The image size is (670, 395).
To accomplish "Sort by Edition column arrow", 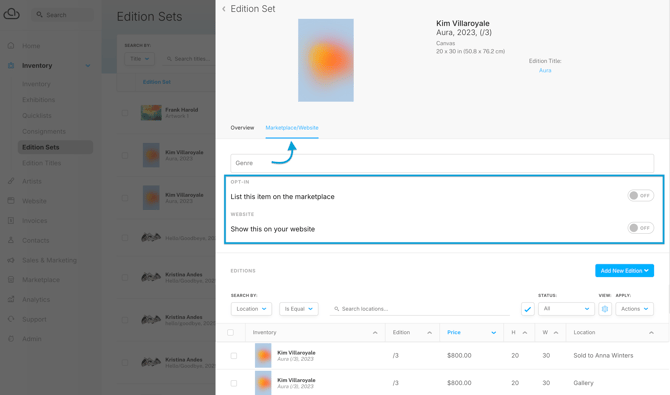I will 429,333.
